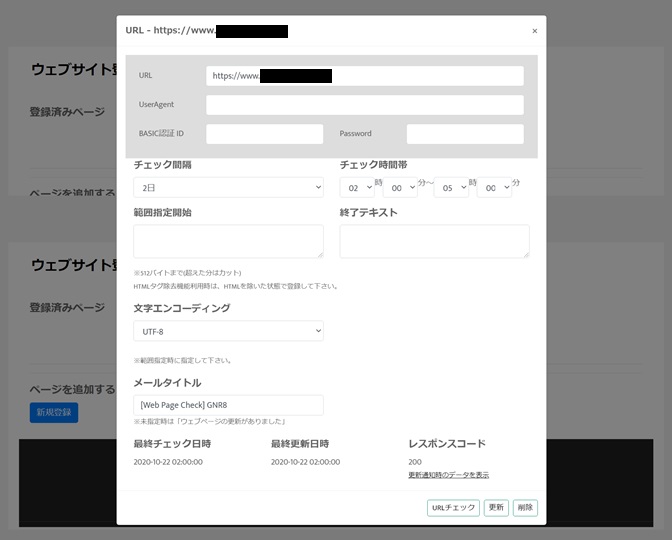Open the end hour dropdown showing 05
The image size is (672, 540).
[451, 187]
